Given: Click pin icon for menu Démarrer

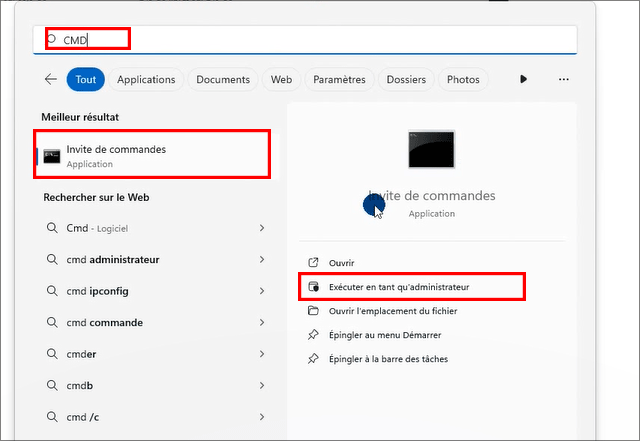Looking at the screenshot, I should 313,335.
